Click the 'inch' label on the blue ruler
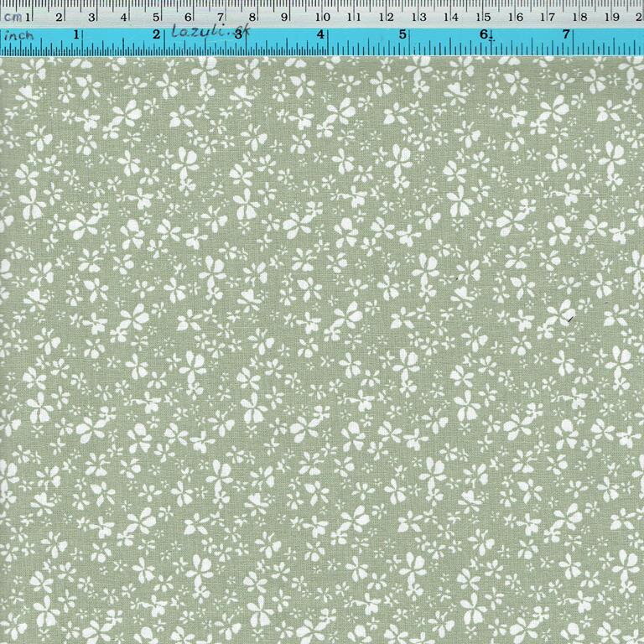Image resolution: width=644 pixels, height=644 pixels. (x=18, y=36)
